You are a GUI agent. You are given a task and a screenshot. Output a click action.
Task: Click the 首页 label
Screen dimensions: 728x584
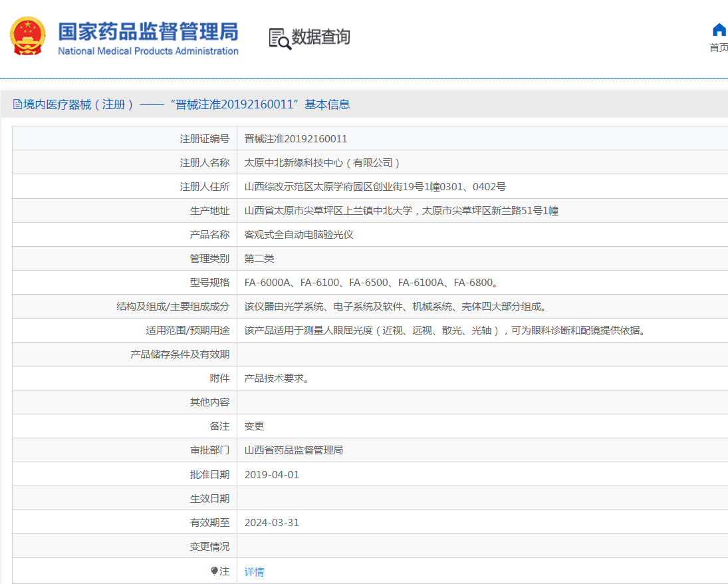click(719, 47)
